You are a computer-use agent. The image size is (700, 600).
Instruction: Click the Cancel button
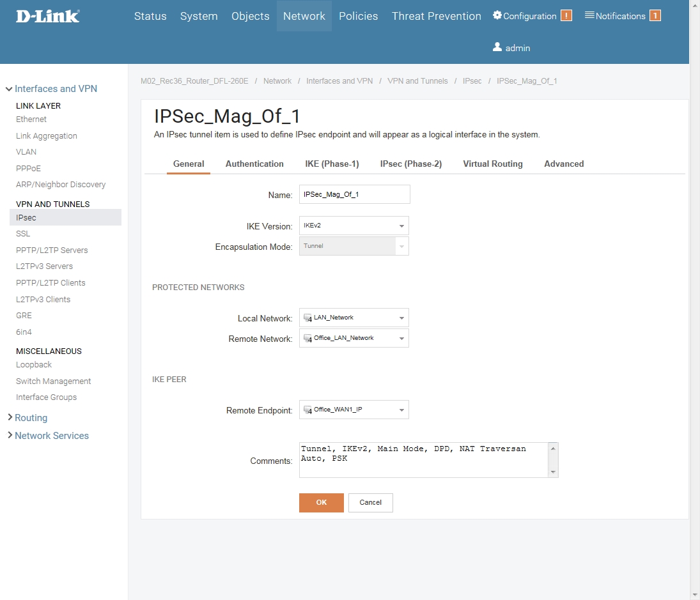[x=371, y=503]
